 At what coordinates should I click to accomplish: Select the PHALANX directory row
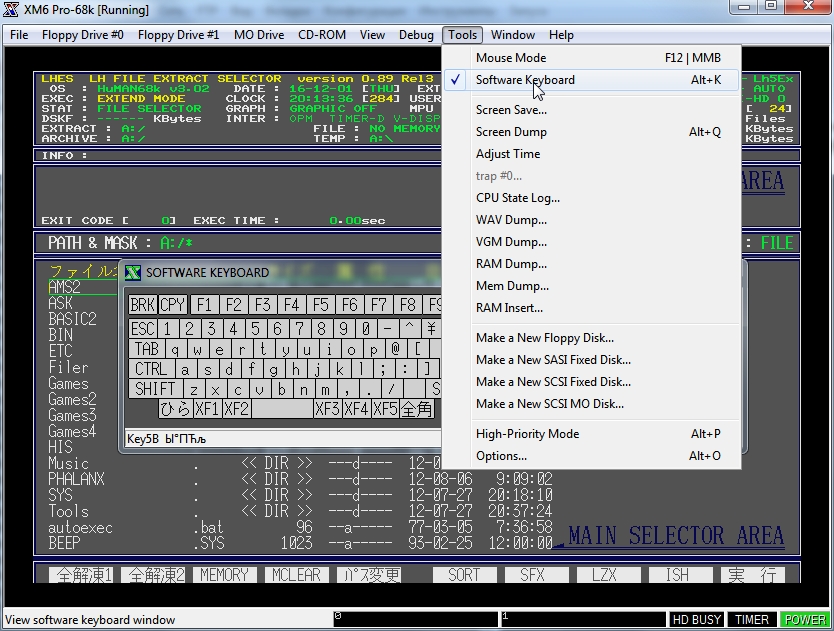pos(301,479)
